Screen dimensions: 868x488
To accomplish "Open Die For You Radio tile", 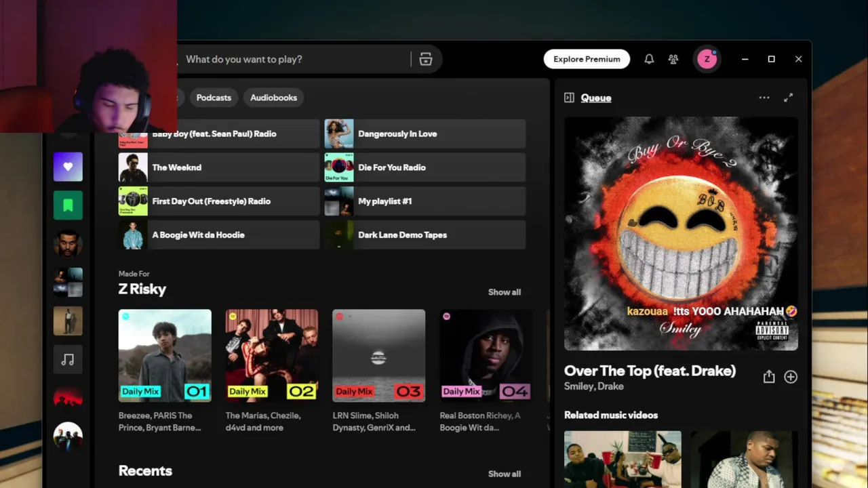I will tap(425, 167).
